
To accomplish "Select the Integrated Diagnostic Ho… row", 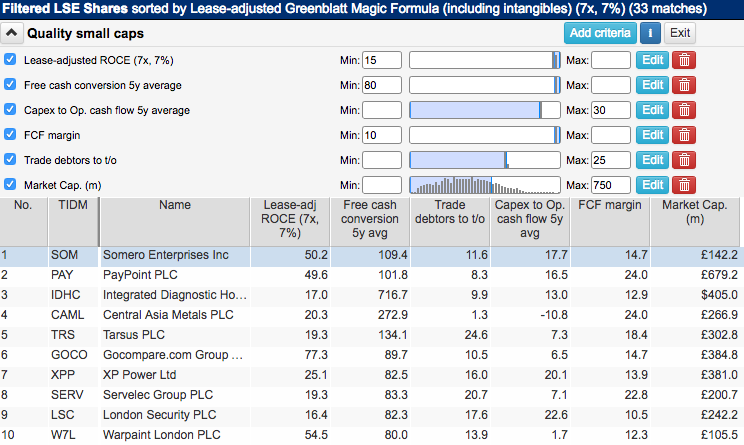I will tap(370, 295).
